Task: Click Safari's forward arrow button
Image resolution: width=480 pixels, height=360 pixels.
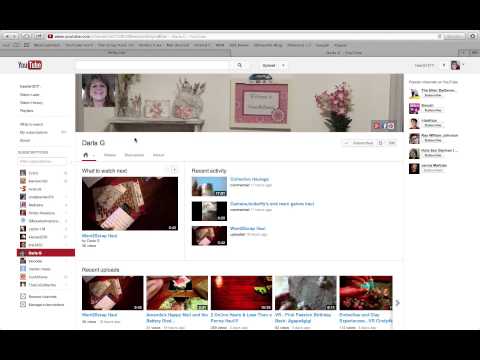Action: click(15, 36)
